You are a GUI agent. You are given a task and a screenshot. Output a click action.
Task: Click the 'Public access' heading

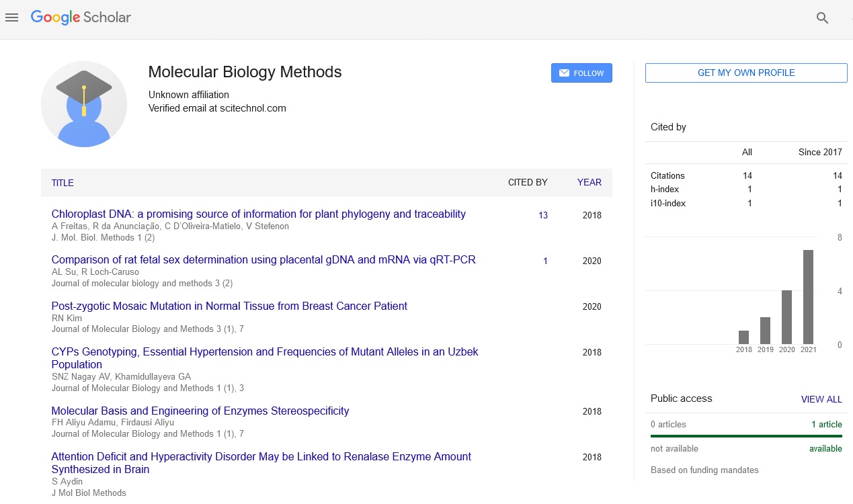click(681, 398)
